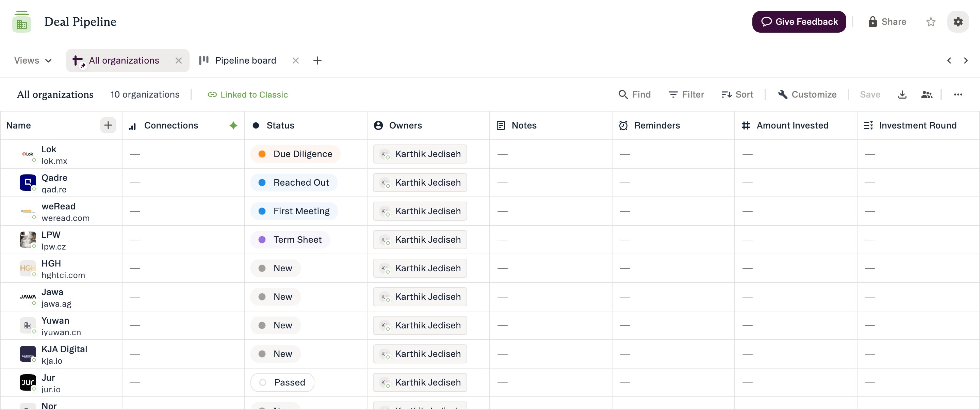This screenshot has width=980, height=410.
Task: Click the Save button
Action: pos(870,95)
